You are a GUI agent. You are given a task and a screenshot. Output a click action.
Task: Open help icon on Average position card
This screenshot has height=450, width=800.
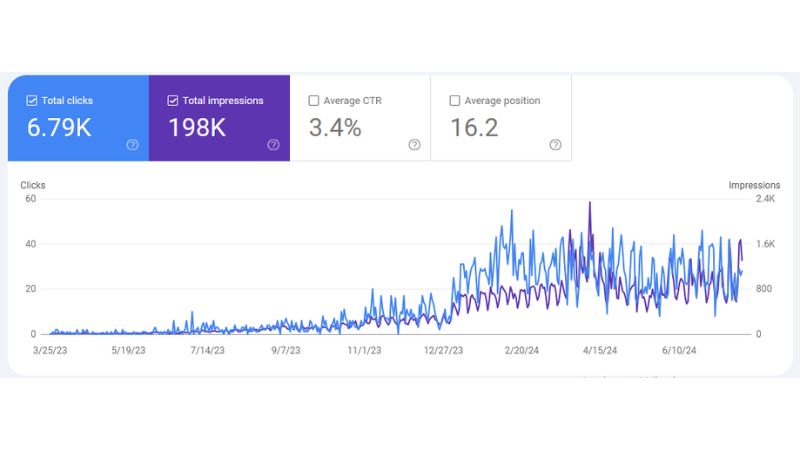tap(555, 145)
